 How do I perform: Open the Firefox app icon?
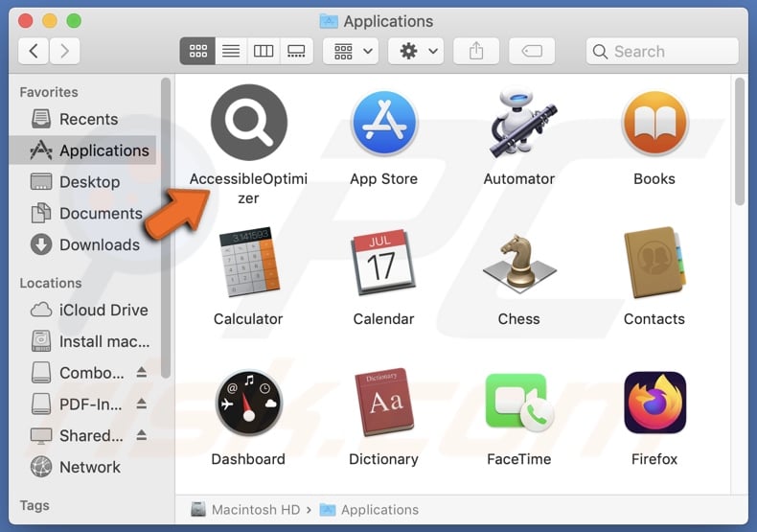pos(655,403)
